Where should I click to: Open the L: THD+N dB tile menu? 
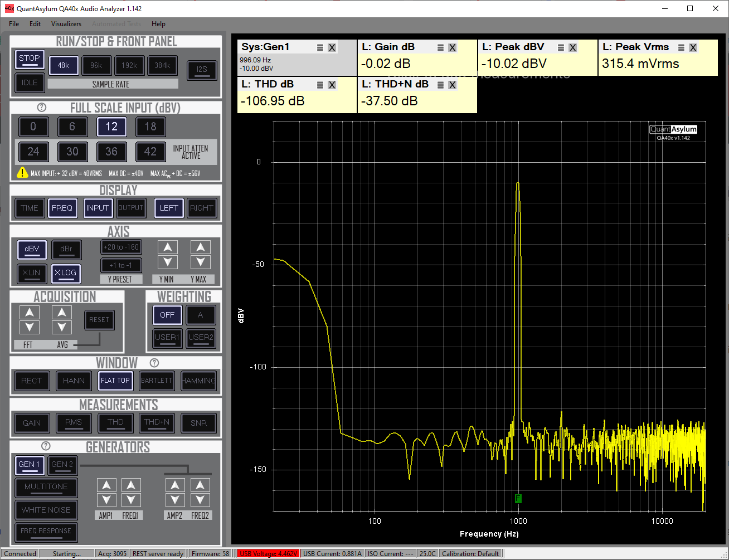[440, 85]
